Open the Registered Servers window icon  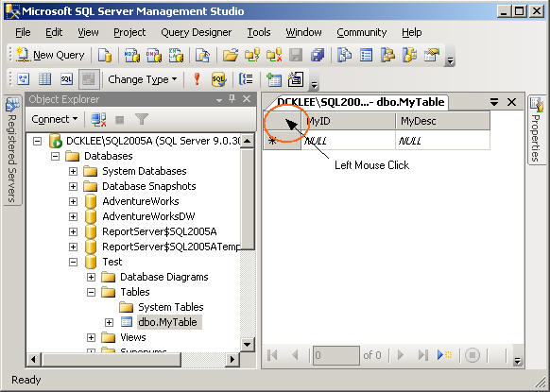pos(344,55)
